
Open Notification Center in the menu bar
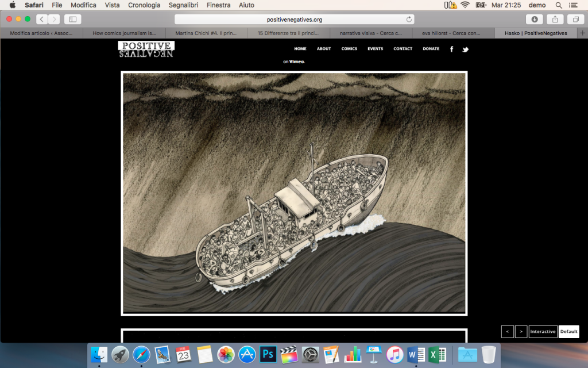574,5
